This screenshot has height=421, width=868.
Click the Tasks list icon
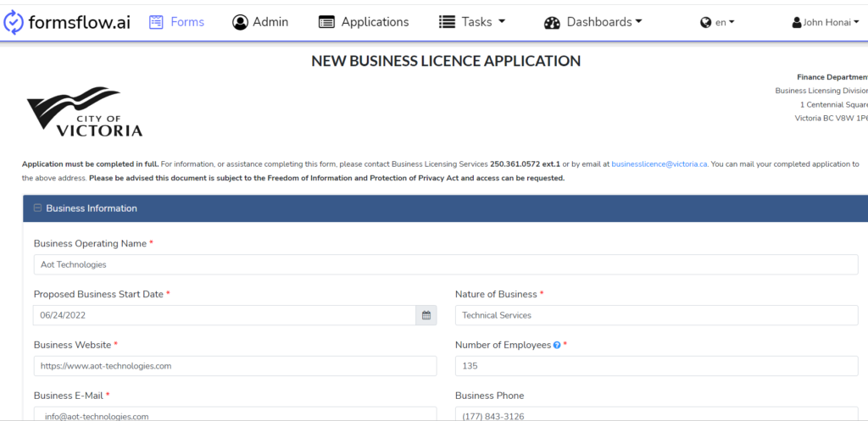click(x=447, y=22)
